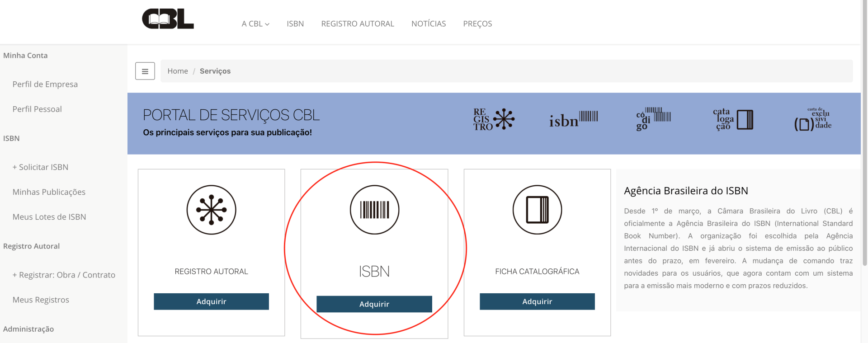Image resolution: width=868 pixels, height=343 pixels.
Task: Click the isbn barcode logo in banner
Action: coord(573,119)
